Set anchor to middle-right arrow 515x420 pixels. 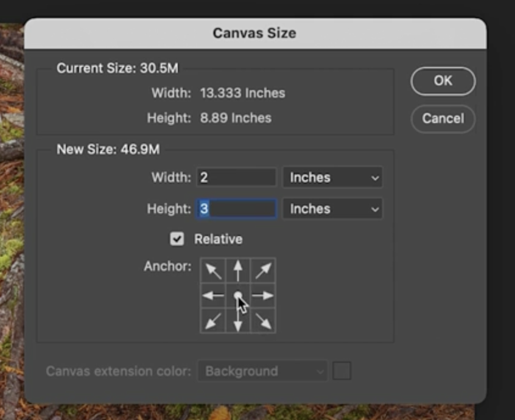click(263, 296)
